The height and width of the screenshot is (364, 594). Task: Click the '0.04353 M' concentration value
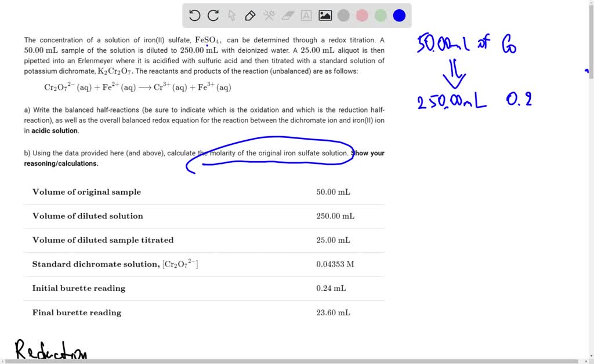coord(335,264)
